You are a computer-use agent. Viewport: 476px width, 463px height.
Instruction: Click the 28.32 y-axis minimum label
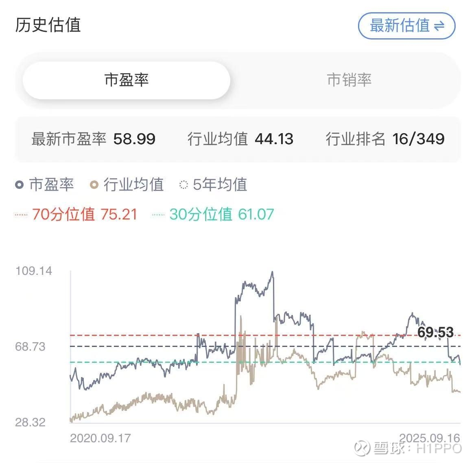[x=30, y=422]
